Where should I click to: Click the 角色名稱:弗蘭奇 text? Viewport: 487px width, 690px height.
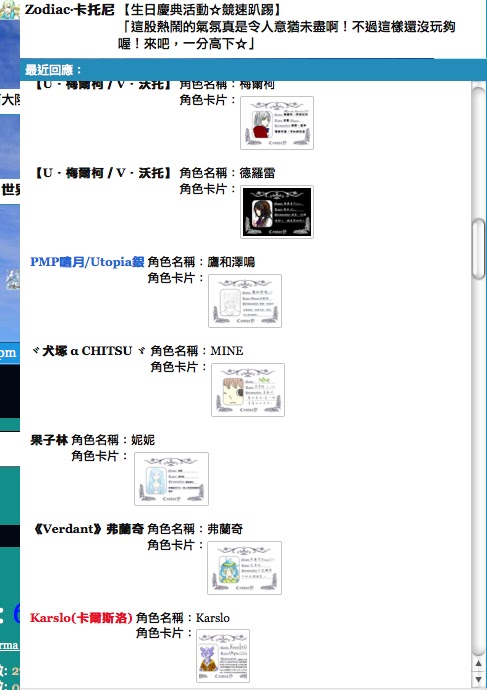(x=195, y=529)
